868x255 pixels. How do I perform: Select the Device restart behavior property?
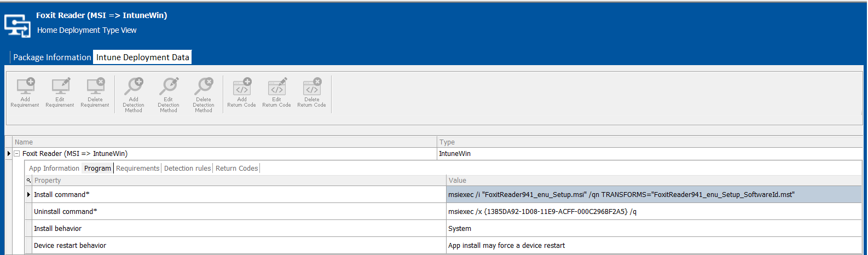239,246
